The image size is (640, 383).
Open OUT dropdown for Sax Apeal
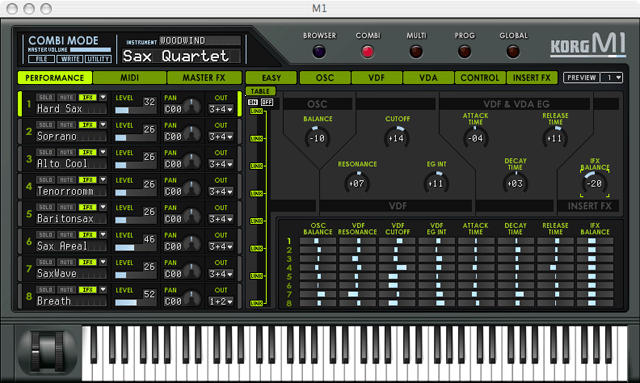pos(221,246)
